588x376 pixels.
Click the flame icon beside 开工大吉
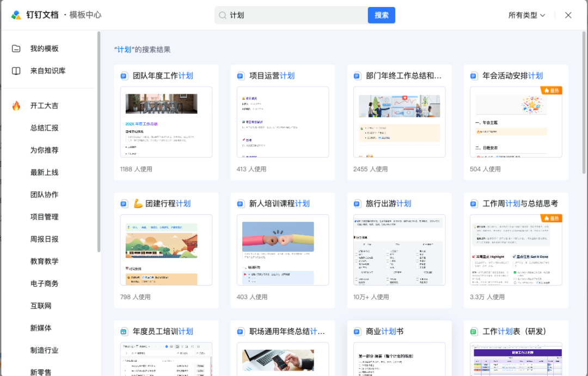click(x=16, y=106)
